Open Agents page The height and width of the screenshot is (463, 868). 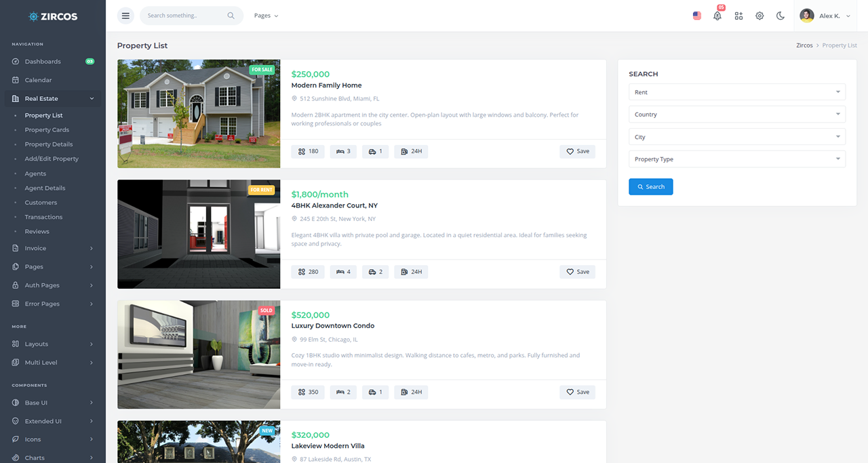(35, 174)
